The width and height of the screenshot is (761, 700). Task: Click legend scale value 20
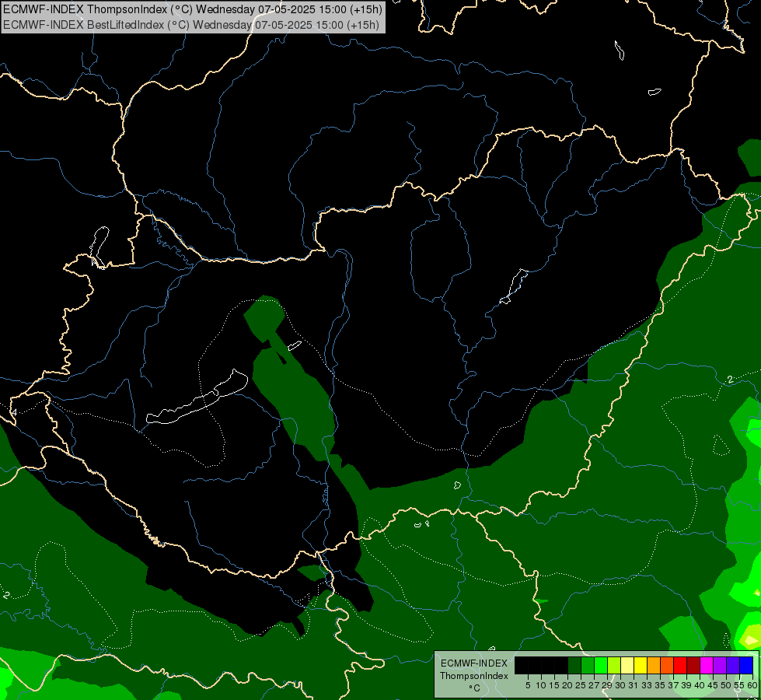(x=567, y=685)
